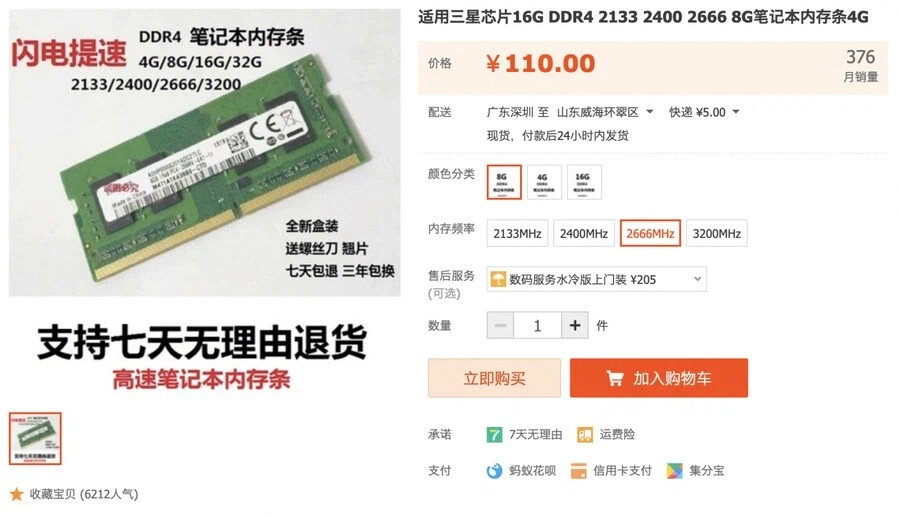Select the 16G memory option

(x=584, y=183)
